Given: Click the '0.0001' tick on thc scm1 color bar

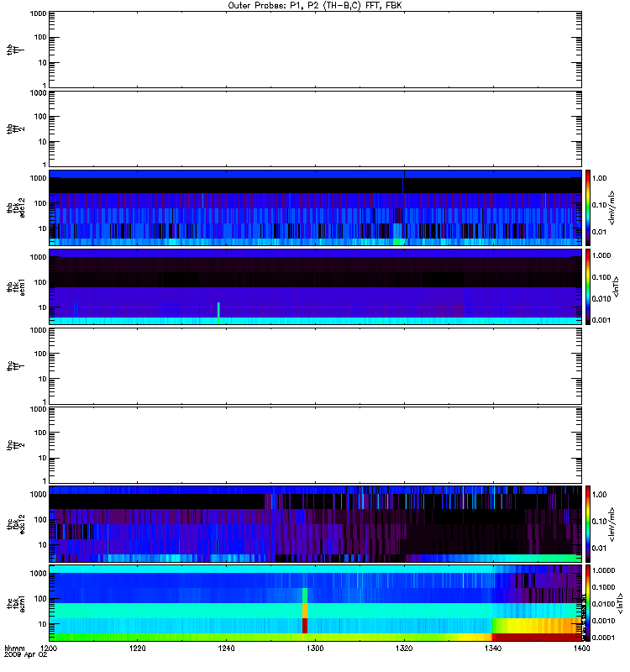Looking at the screenshot, I should (x=603, y=638).
